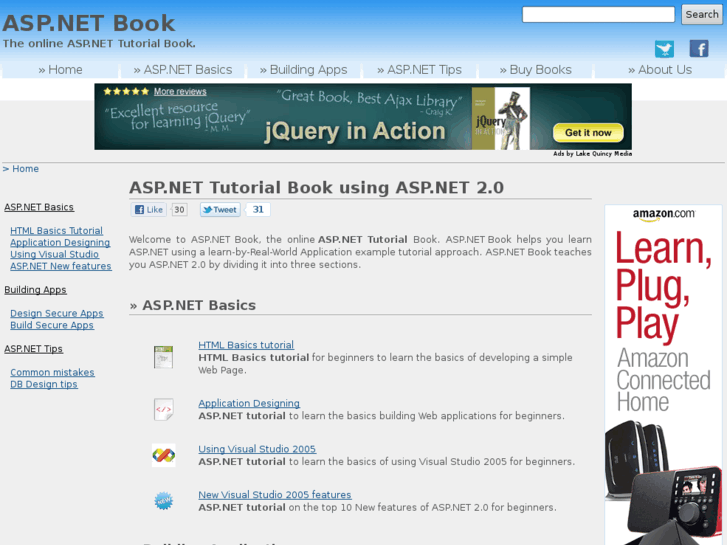Open the Application Designing content link
727x545 pixels.
249,404
